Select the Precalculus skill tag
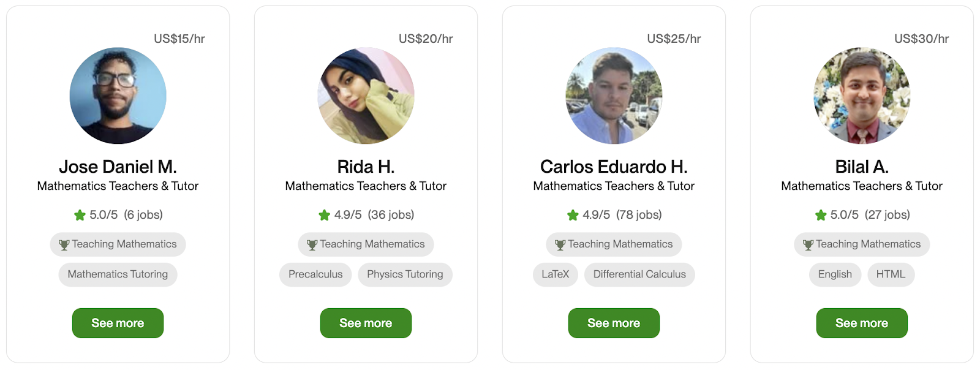This screenshot has height=370, width=980. point(315,274)
